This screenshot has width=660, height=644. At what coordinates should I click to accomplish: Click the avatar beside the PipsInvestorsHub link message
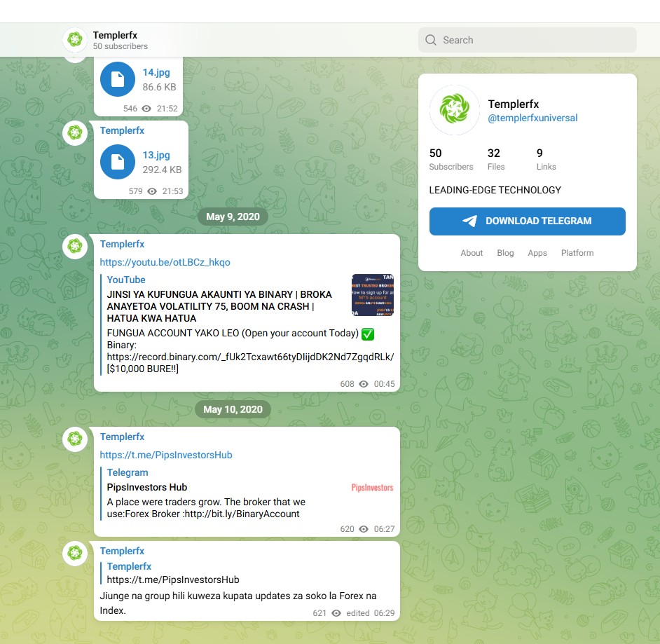pyautogui.click(x=75, y=439)
